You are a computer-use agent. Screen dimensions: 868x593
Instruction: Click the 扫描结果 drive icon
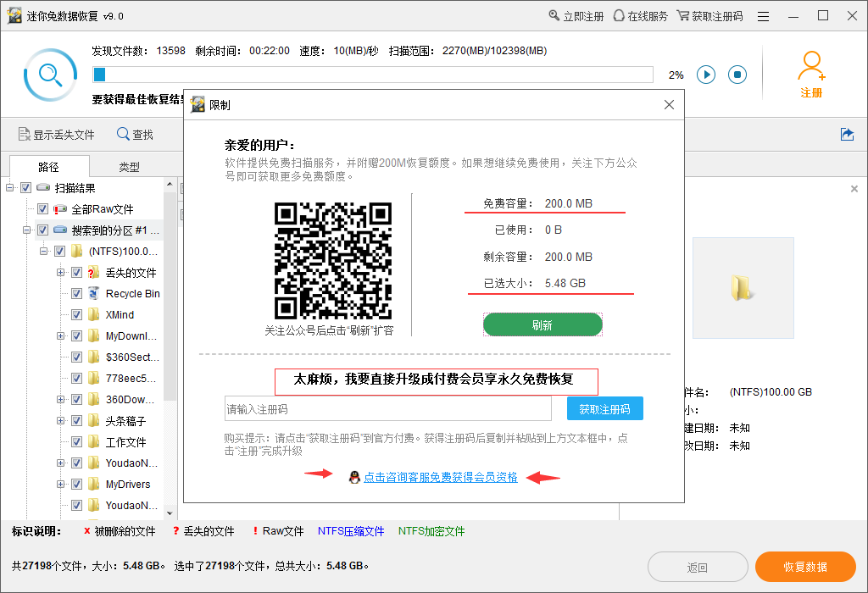[x=43, y=187]
